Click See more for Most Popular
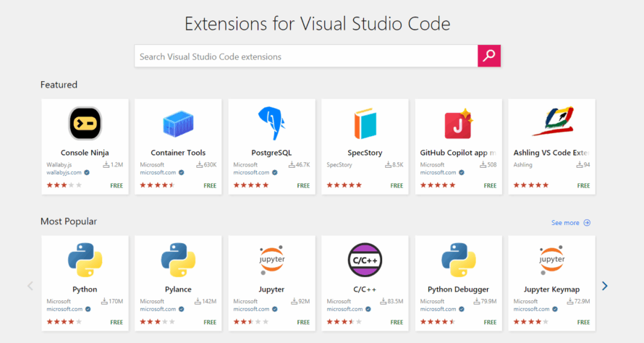Image resolution: width=644 pixels, height=343 pixels. point(570,223)
